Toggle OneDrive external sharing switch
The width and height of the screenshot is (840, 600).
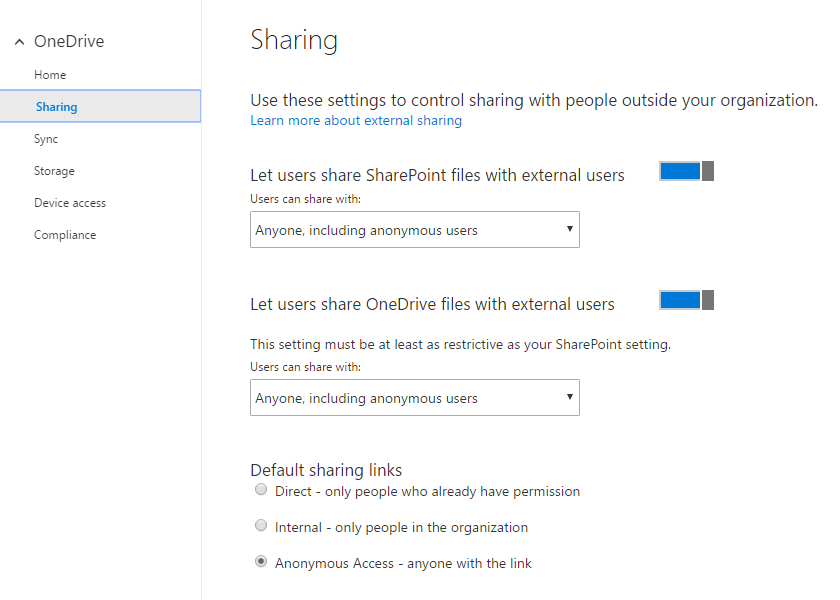tap(686, 300)
